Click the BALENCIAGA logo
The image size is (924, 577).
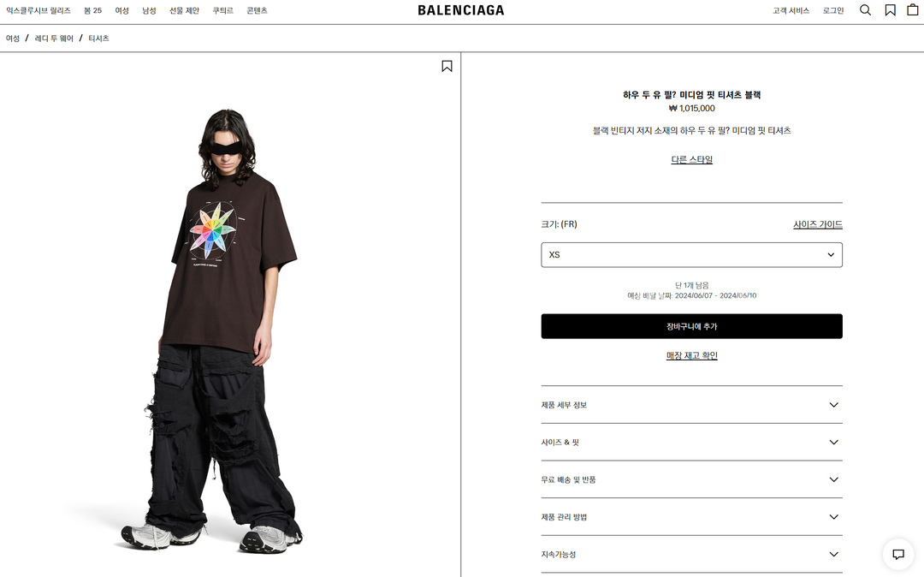click(x=461, y=10)
